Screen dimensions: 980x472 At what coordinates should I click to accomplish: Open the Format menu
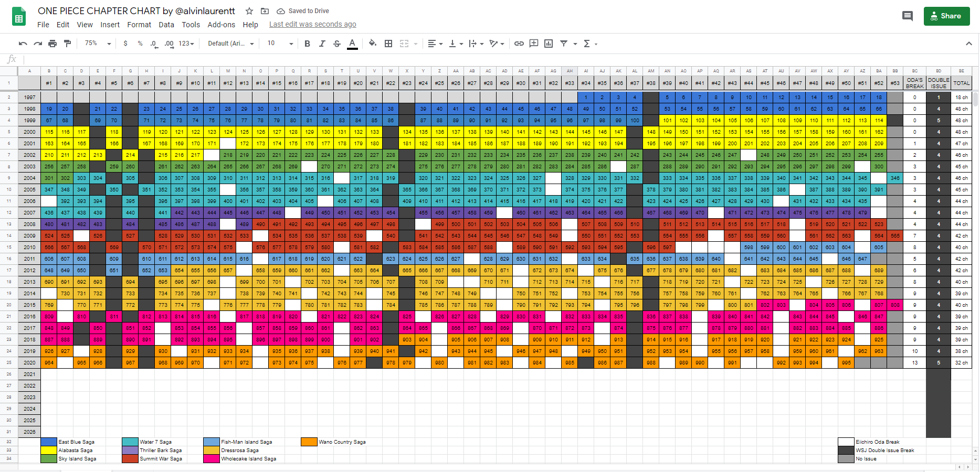pyautogui.click(x=139, y=25)
